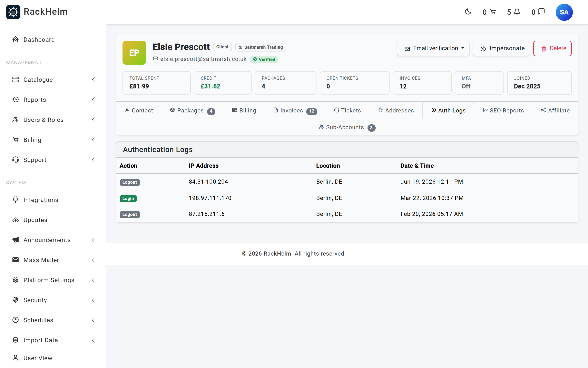Click the Reports history icon
The width and height of the screenshot is (588, 368).
16,100
